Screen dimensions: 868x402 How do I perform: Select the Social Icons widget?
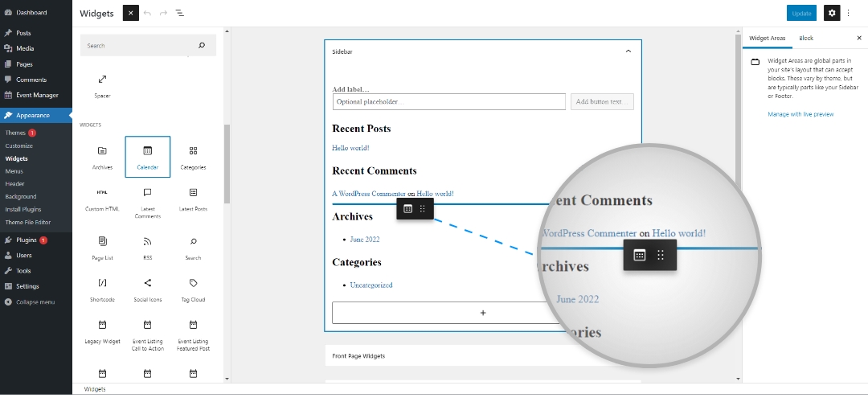tap(147, 288)
